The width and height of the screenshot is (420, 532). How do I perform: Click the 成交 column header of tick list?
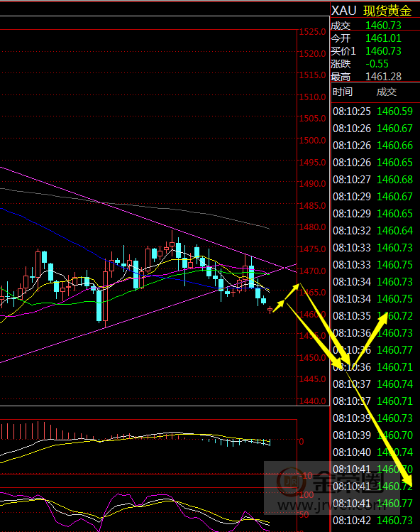coord(387,92)
